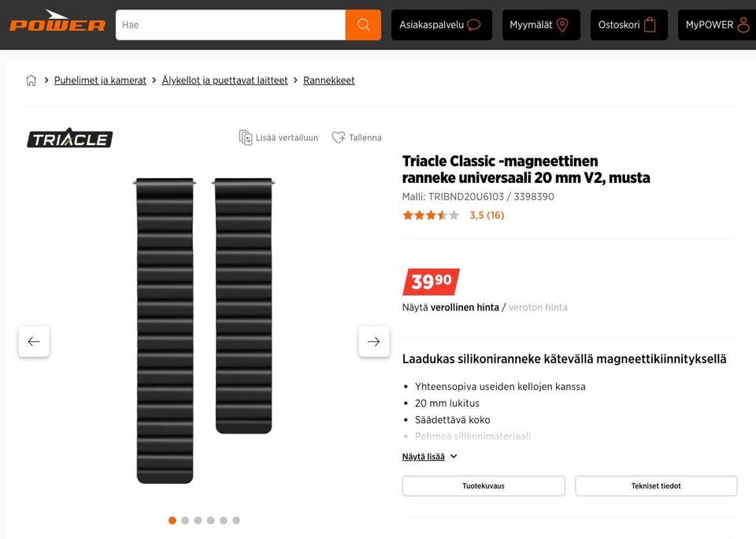Open Älykellot ja puettavat laitteet breadcrumb
This screenshot has height=539, width=756.
224,80
